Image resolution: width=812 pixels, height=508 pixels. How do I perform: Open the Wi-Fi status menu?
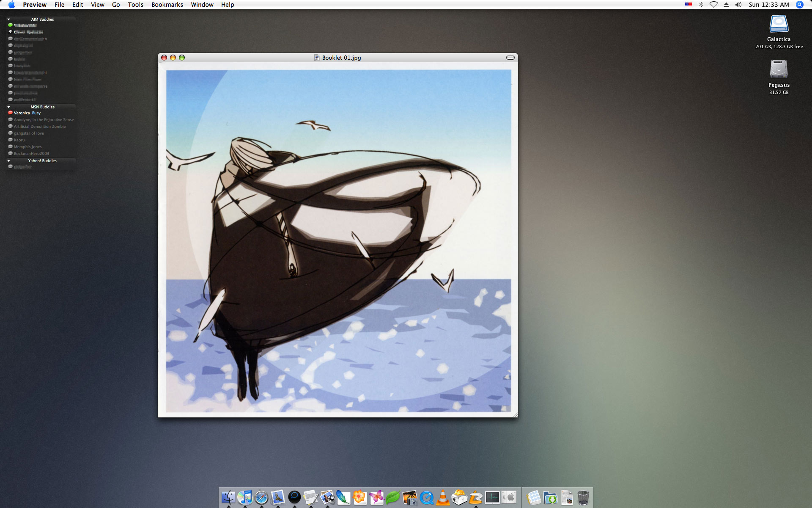(714, 5)
